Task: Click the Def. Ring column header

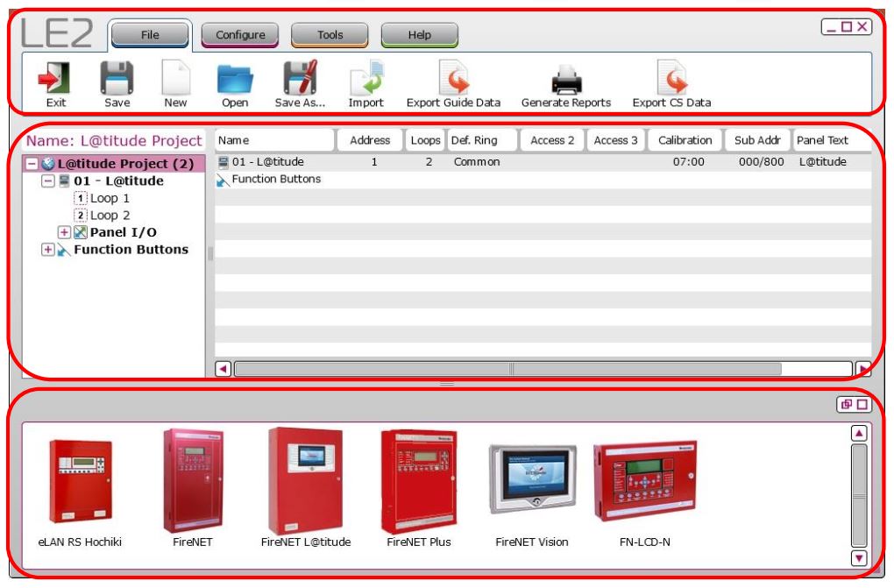Action: coord(482,140)
